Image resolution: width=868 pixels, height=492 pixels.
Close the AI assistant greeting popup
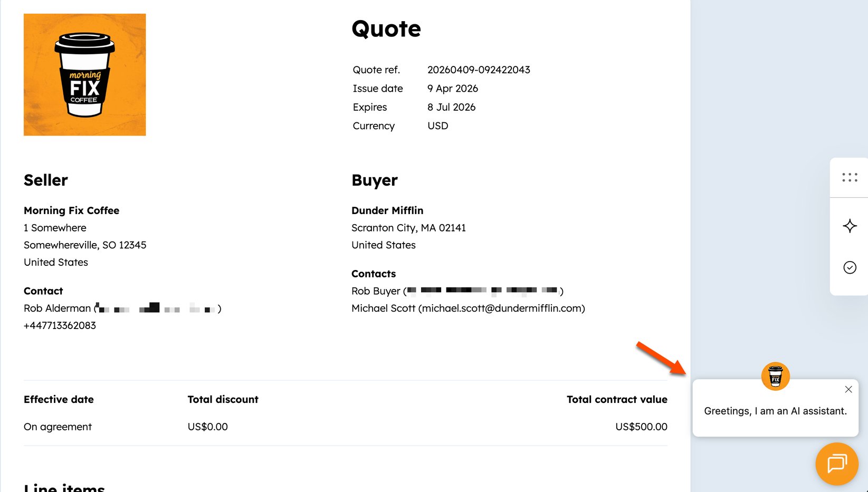click(848, 389)
